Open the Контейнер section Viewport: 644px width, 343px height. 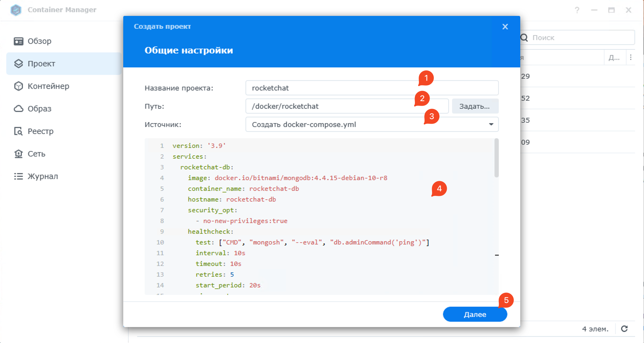click(x=64, y=86)
